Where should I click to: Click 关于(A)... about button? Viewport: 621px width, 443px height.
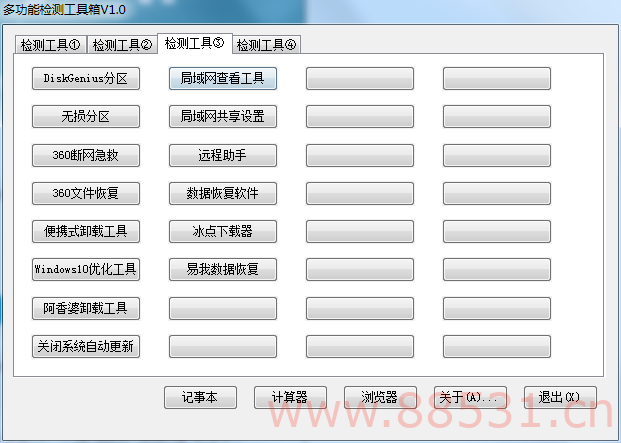pyautogui.click(x=470, y=397)
